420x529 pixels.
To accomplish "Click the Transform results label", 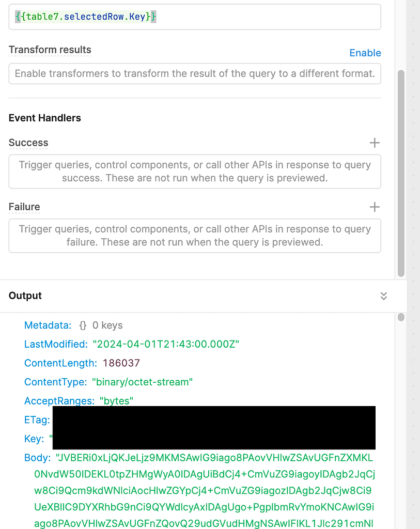I will [50, 50].
